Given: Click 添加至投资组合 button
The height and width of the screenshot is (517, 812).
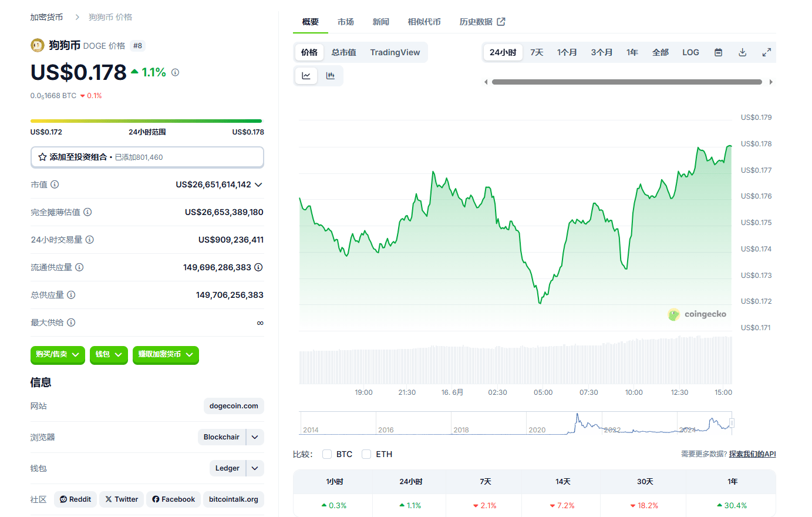Looking at the screenshot, I should click(x=147, y=157).
